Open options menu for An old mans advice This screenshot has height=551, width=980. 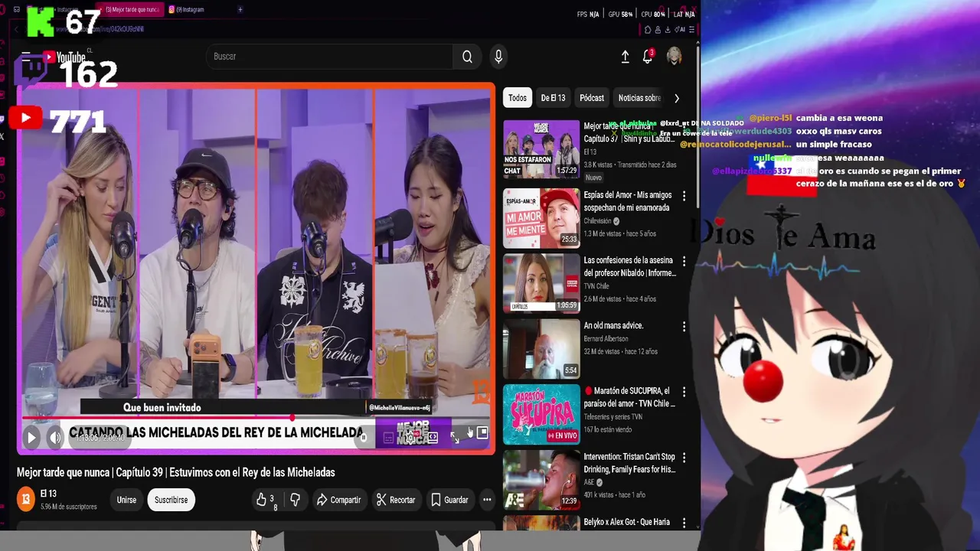point(684,327)
